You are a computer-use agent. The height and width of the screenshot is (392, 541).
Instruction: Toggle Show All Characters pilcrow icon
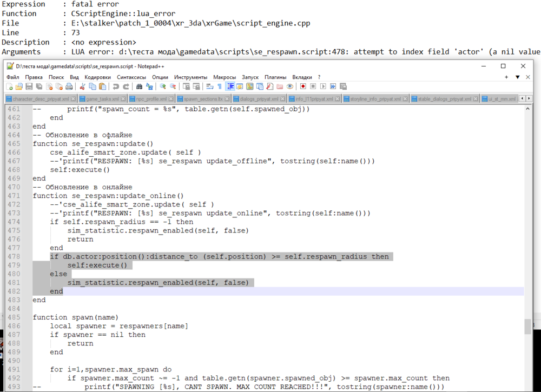pyautogui.click(x=220, y=87)
